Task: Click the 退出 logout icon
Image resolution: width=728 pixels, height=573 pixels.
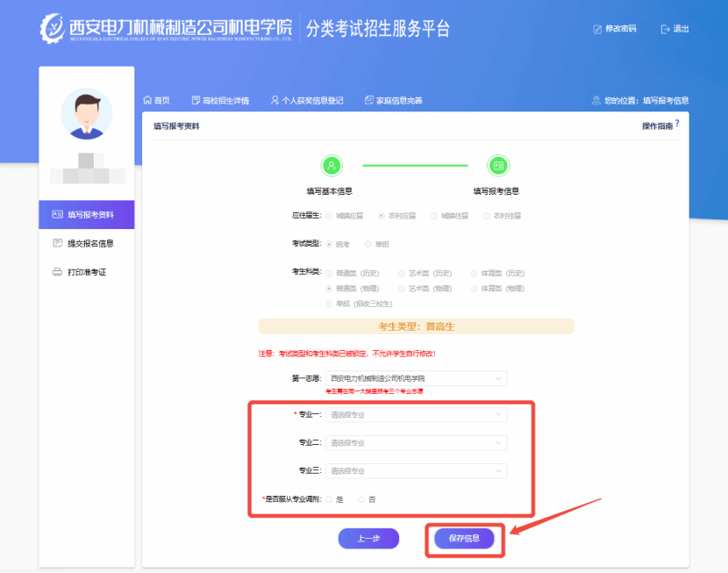Action: (665, 29)
